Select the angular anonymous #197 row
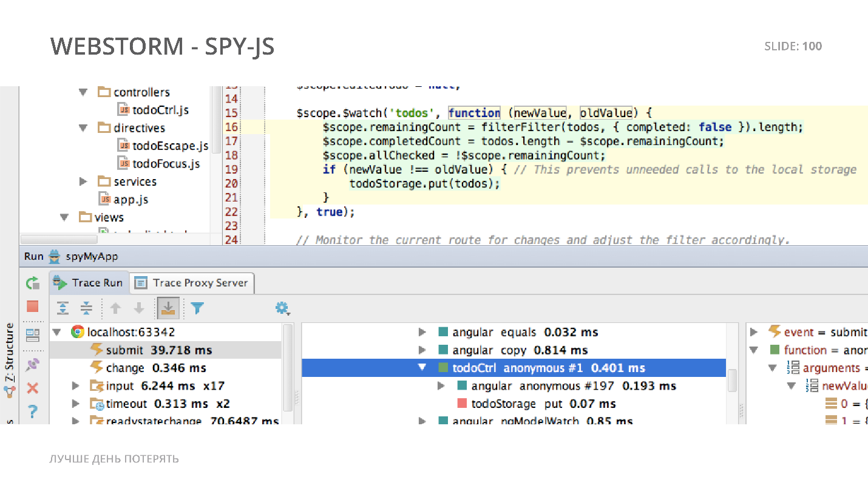The image size is (868, 488). click(x=514, y=386)
